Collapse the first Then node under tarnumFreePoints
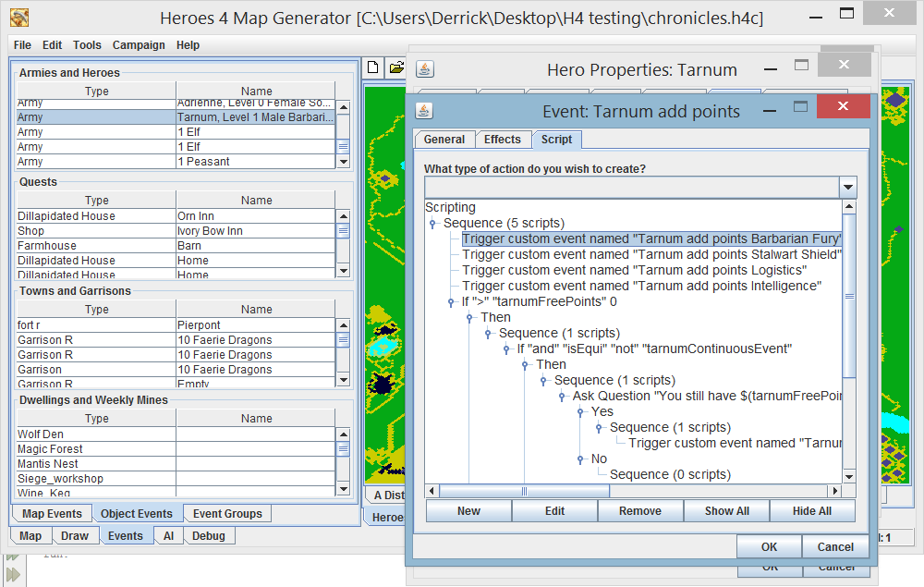Image resolution: width=924 pixels, height=587 pixels. 469,318
